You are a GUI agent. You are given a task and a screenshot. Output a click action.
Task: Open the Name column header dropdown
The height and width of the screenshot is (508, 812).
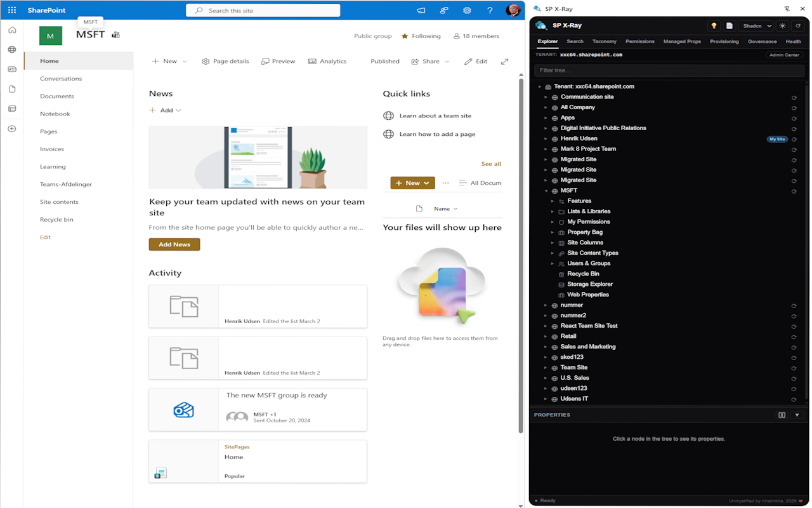click(445, 209)
